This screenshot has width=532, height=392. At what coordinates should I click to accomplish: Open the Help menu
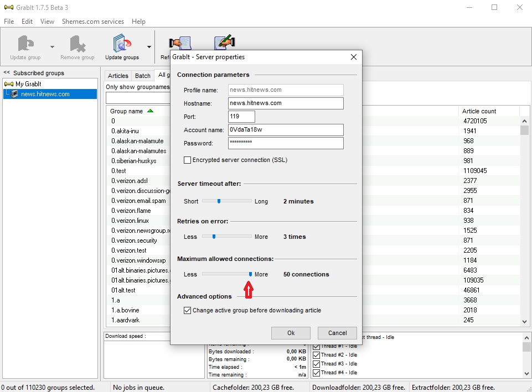[138, 22]
